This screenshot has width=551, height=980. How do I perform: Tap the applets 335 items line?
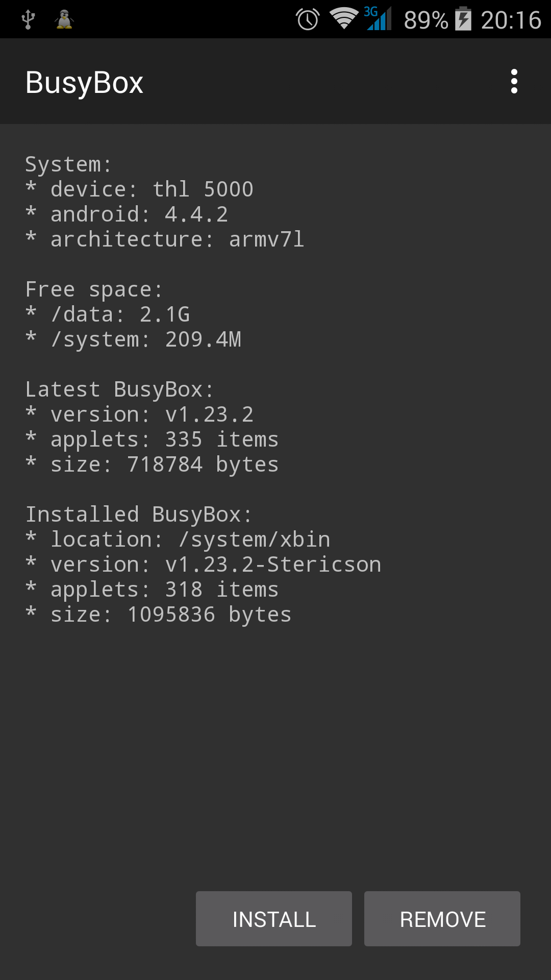152,438
